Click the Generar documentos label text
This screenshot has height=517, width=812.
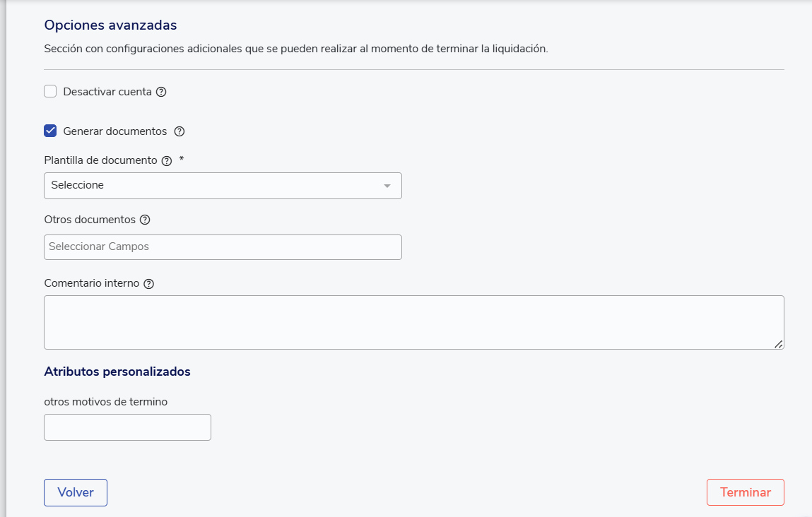click(115, 131)
